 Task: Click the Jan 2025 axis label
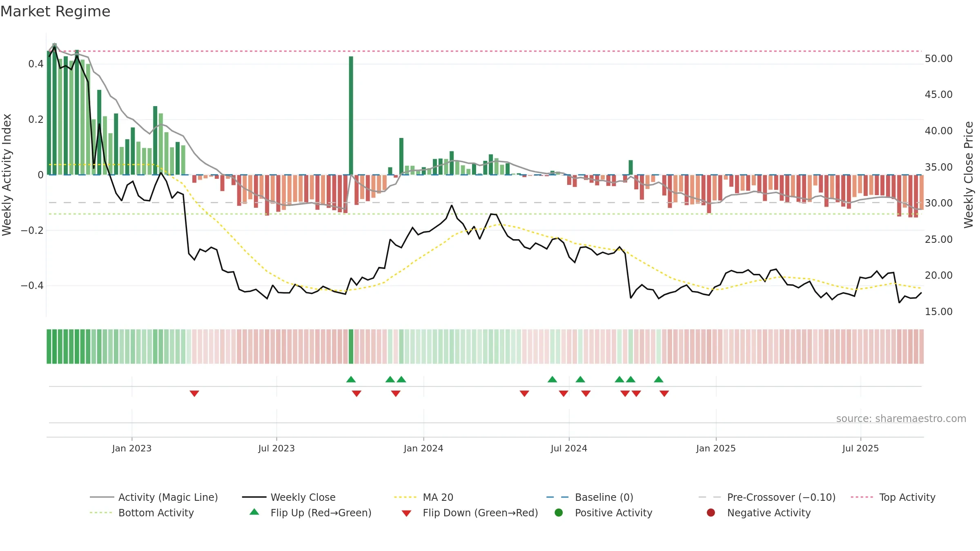(716, 448)
